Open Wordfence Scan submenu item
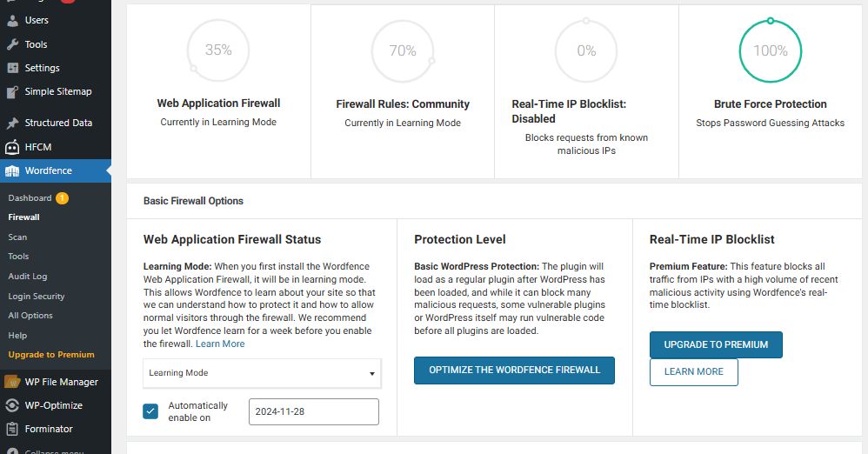The height and width of the screenshot is (454, 868). pyautogui.click(x=17, y=237)
